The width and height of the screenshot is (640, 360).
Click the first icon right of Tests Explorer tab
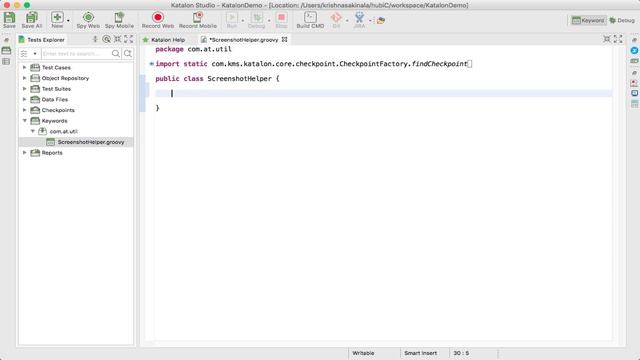coord(95,39)
